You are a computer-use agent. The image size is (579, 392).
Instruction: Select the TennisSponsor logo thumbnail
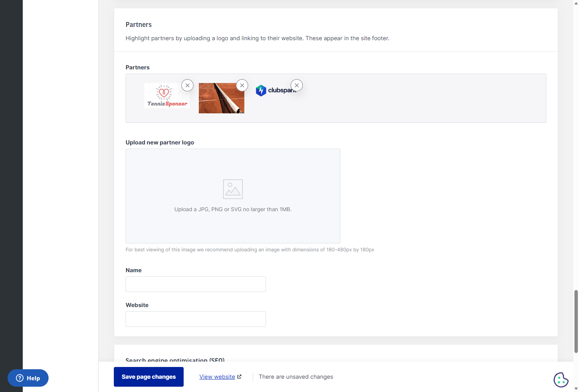pos(167,96)
